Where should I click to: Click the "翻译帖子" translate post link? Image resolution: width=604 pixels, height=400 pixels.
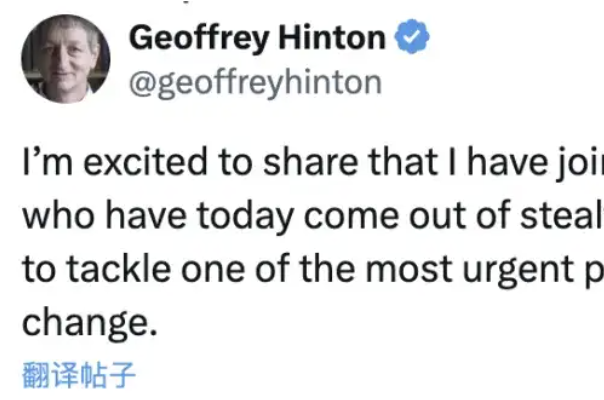point(77,374)
